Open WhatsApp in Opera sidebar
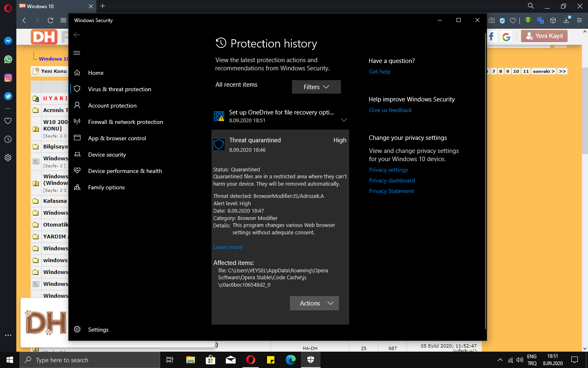The width and height of the screenshot is (588, 368). (8, 59)
